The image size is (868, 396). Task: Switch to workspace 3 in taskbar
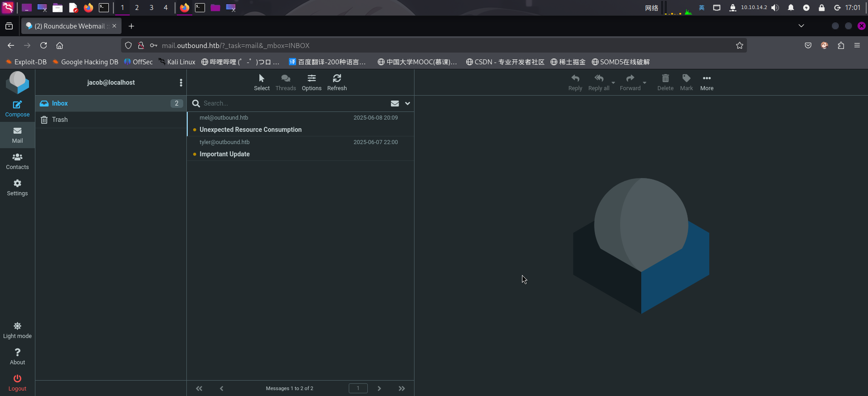(151, 8)
